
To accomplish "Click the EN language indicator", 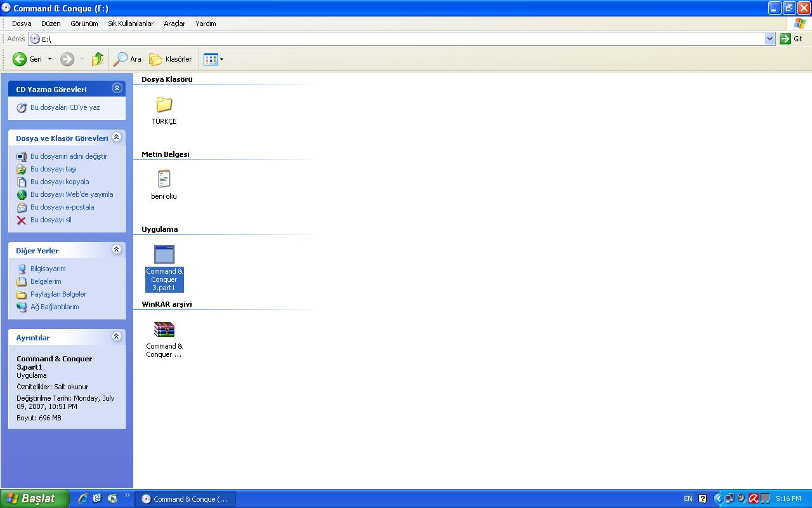I will (688, 499).
